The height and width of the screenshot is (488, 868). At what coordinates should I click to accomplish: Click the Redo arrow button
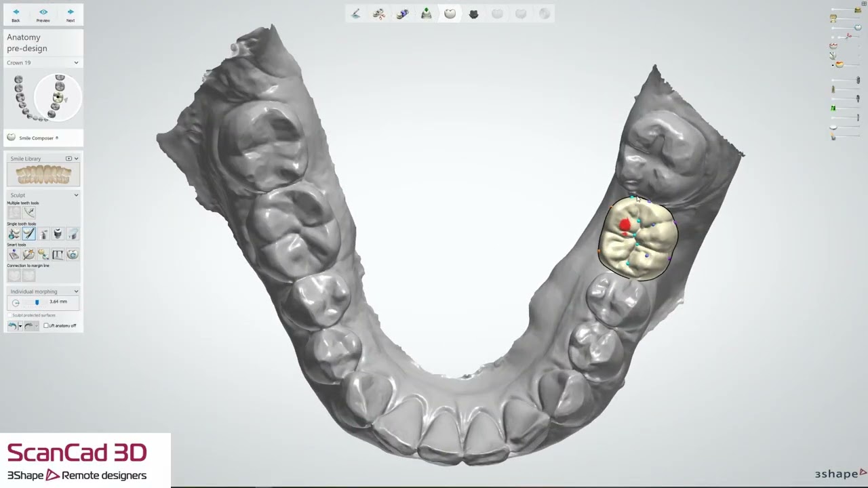(x=28, y=326)
